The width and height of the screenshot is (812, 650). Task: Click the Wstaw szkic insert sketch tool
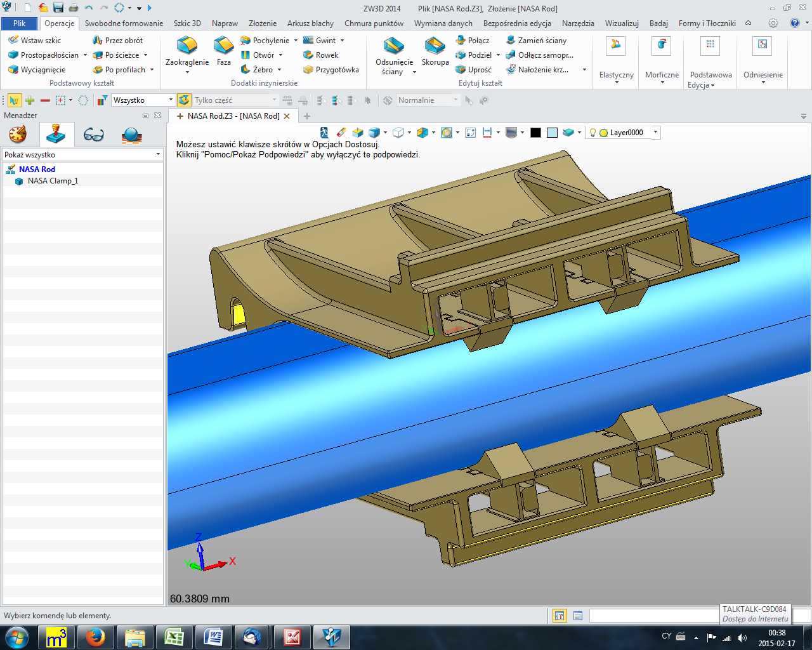pos(34,40)
